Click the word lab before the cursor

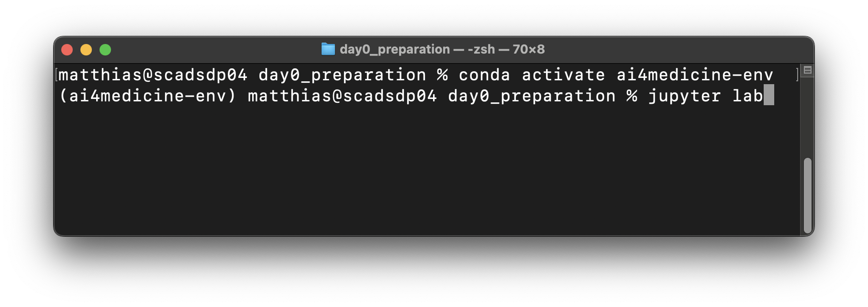[x=747, y=96]
